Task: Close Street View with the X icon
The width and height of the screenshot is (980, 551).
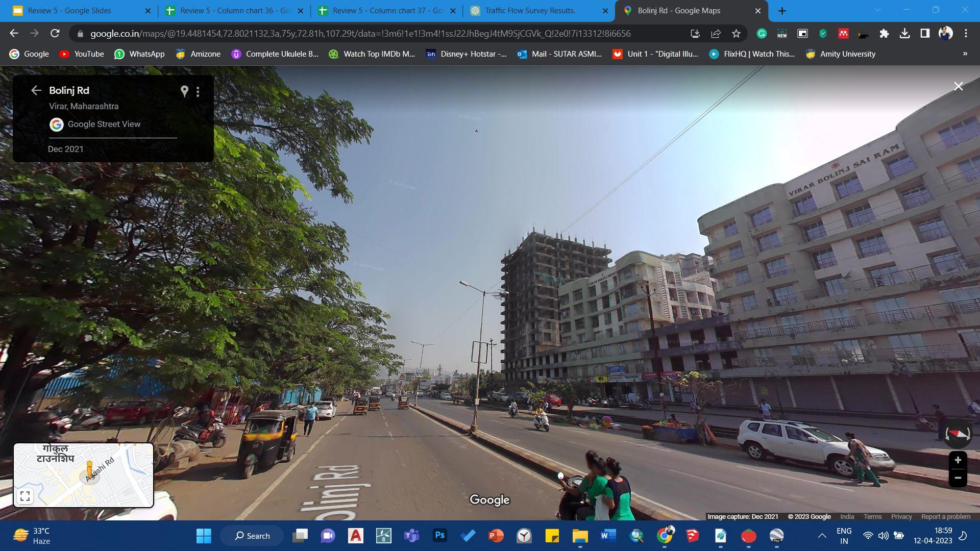Action: click(958, 87)
